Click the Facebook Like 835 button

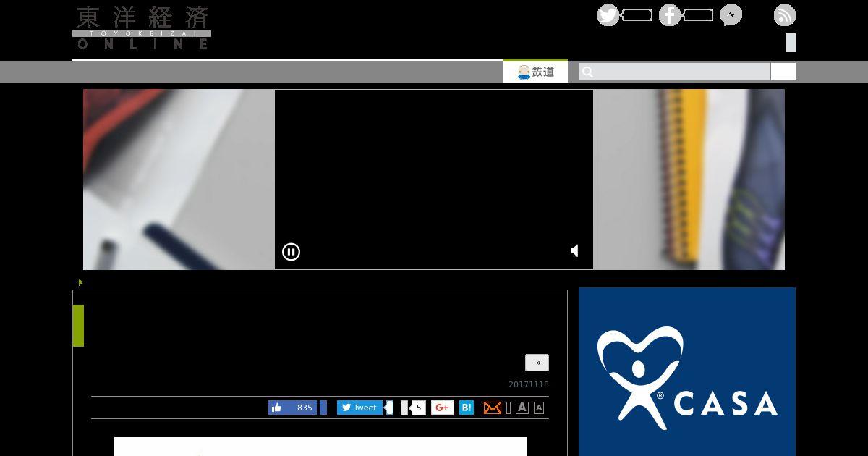292,408
